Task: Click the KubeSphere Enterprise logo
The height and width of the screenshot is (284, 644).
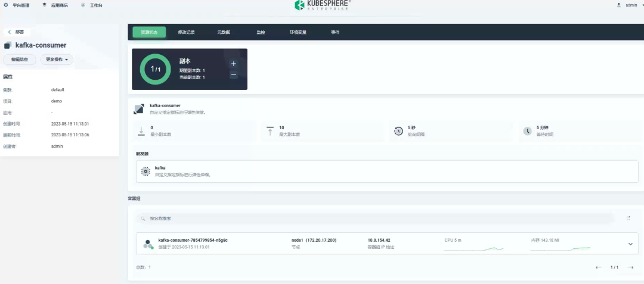Action: click(x=323, y=5)
